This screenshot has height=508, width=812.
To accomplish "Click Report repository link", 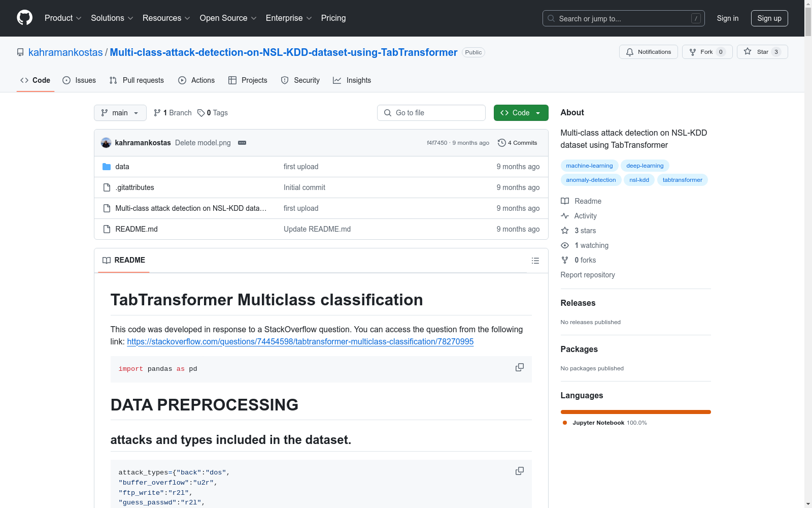I will click(588, 275).
